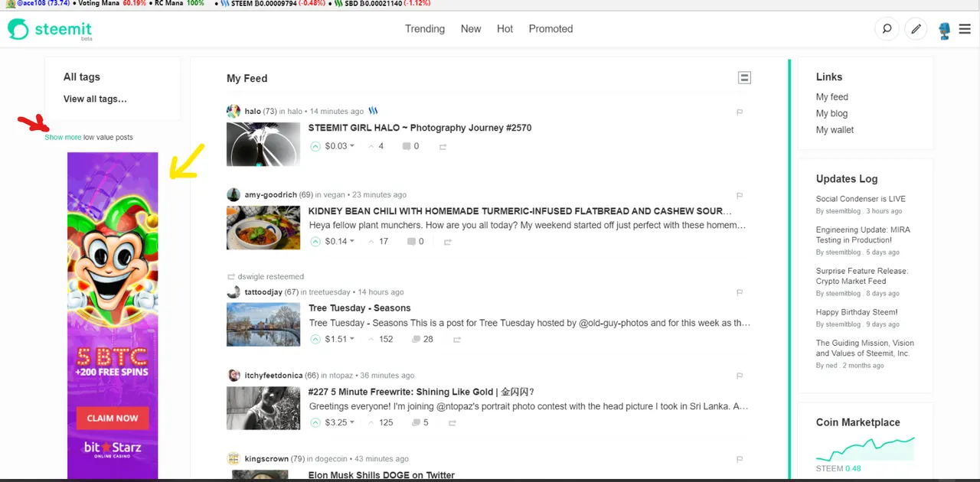Open the dogecoin tag on kingscrown's post

click(x=330, y=459)
